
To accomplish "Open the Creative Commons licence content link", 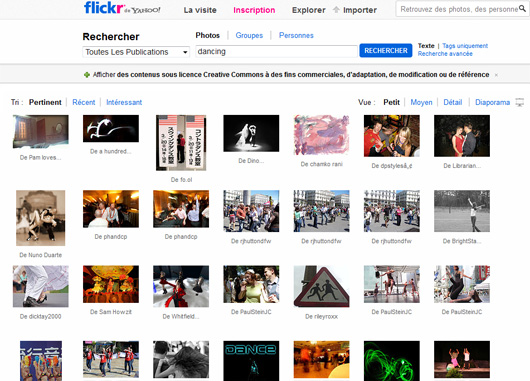I will 303,74.
